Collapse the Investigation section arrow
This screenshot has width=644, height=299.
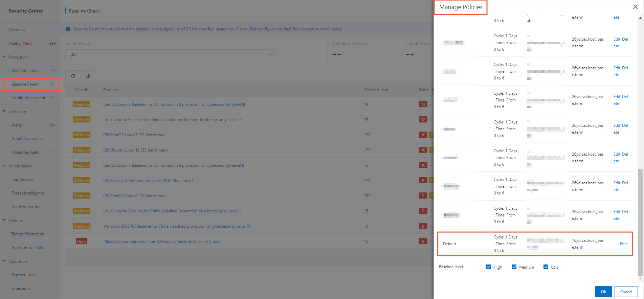4,166
